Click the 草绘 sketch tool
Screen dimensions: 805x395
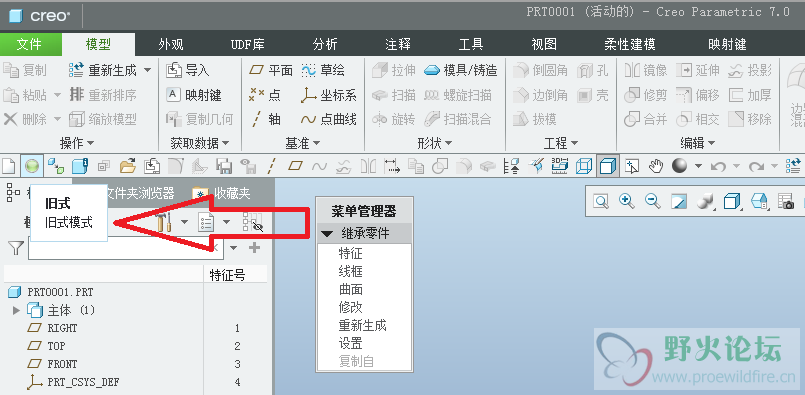click(x=323, y=70)
